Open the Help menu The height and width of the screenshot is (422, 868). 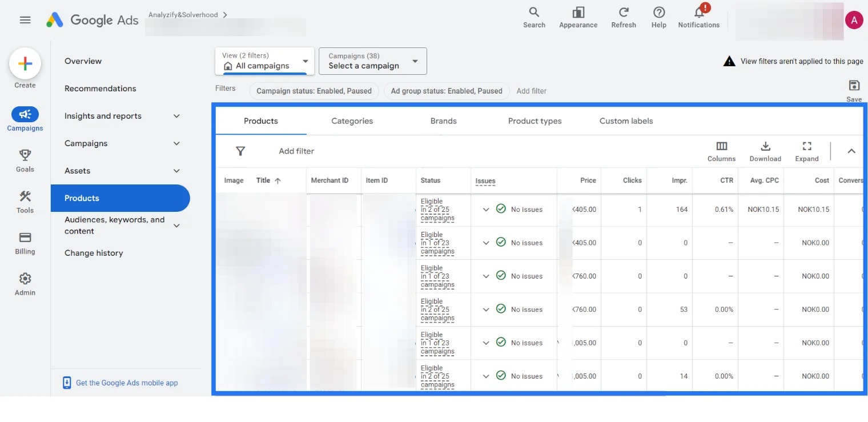[x=659, y=18]
